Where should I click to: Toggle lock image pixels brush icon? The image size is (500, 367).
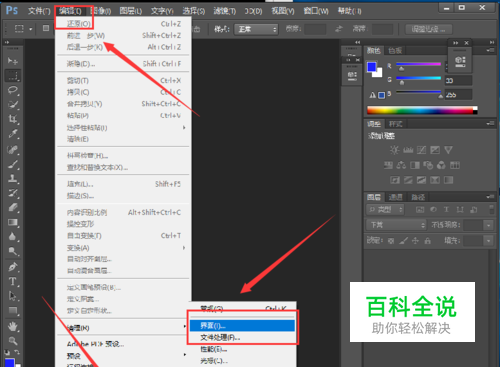tap(403, 240)
